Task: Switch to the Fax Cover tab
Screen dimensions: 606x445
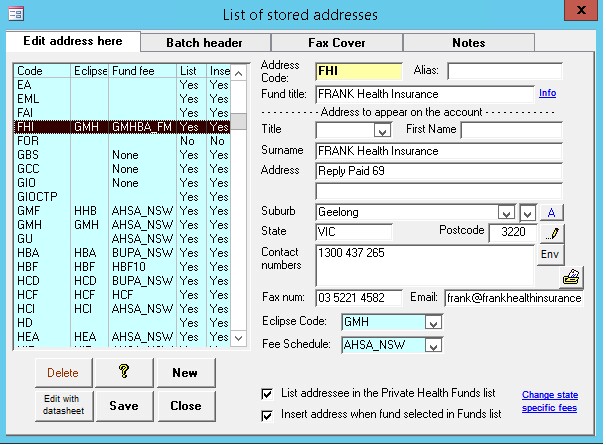Action: [337, 43]
